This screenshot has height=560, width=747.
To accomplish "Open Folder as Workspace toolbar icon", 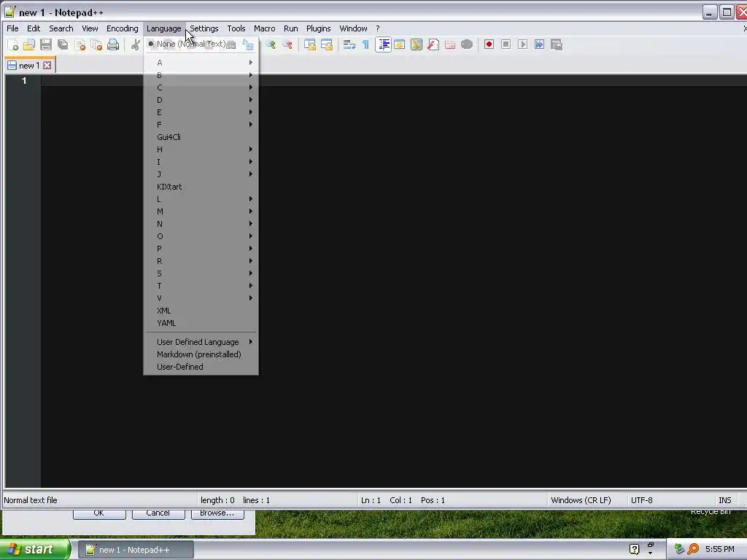I will pyautogui.click(x=449, y=44).
